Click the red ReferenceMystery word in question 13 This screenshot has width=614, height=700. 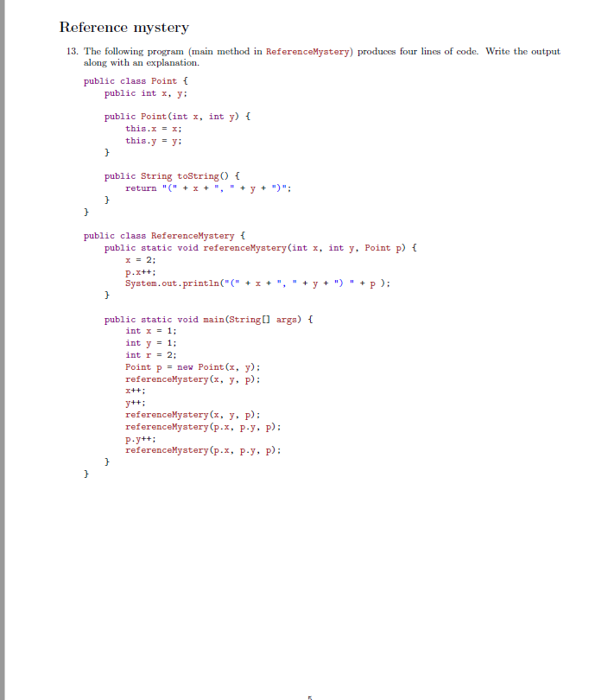pyautogui.click(x=307, y=52)
